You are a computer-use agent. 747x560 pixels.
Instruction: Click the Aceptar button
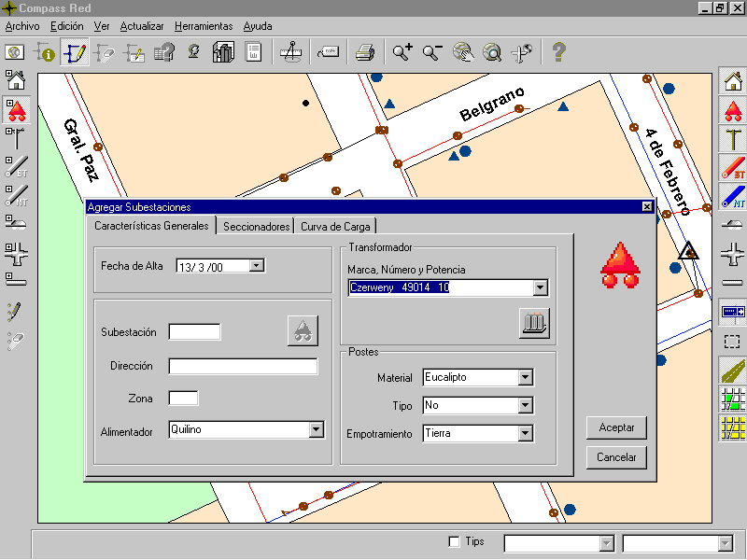[x=616, y=427]
